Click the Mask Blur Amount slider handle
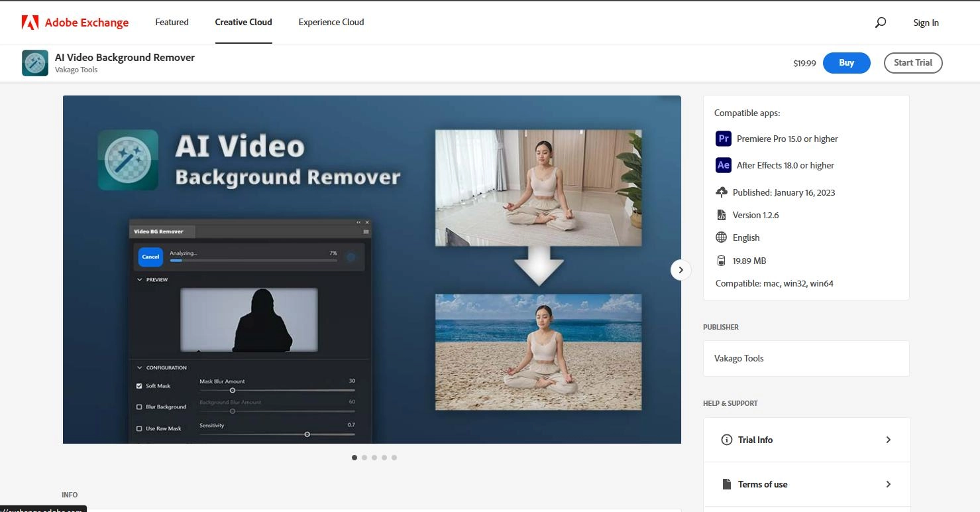The image size is (980, 512). [x=233, y=391]
